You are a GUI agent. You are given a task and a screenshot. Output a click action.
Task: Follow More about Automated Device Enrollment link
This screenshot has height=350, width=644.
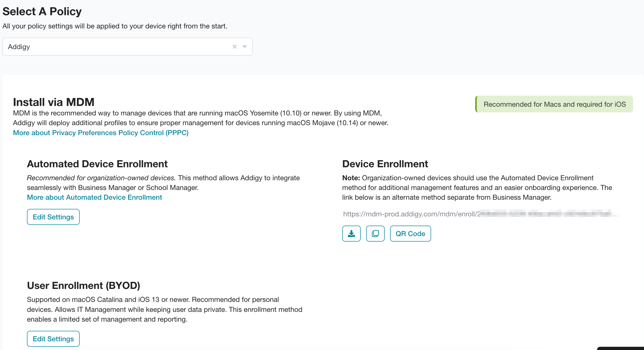tap(94, 197)
